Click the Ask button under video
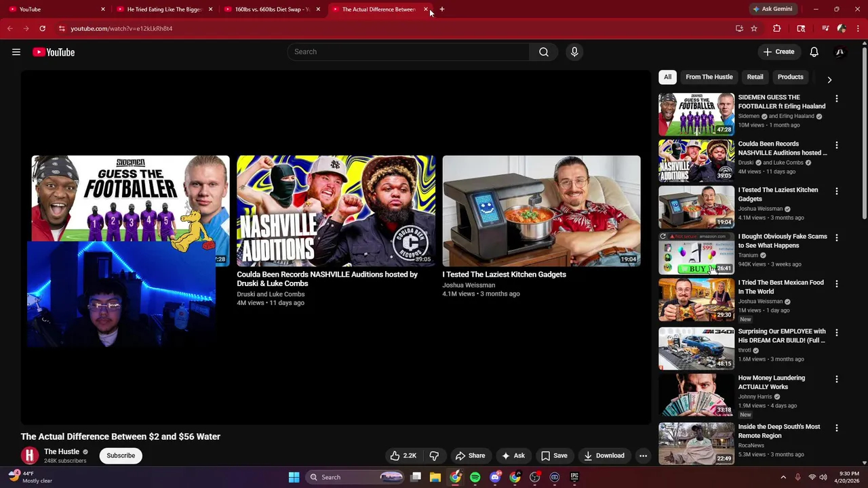Image resolution: width=868 pixels, height=488 pixels. pyautogui.click(x=513, y=455)
